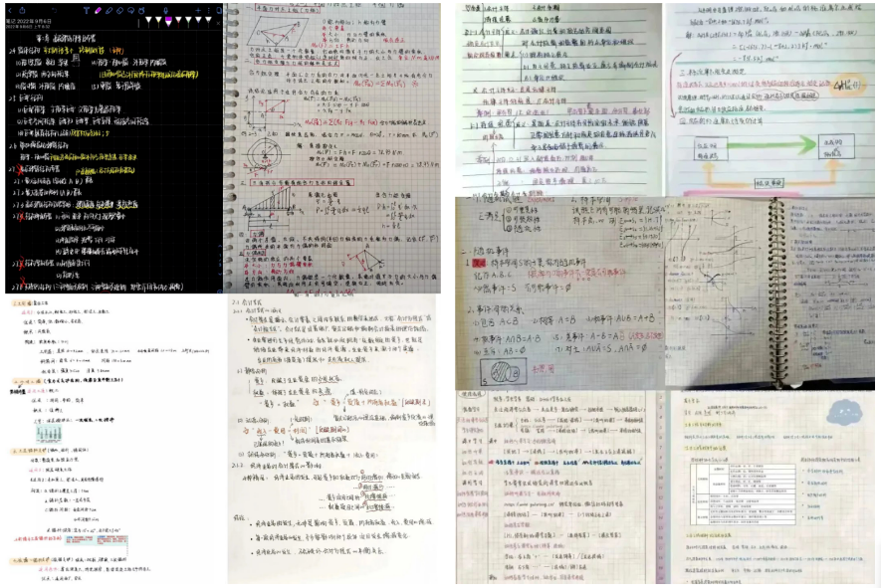Select the Eraser tool
Viewport: 881px width, 588px height.
point(119,10)
